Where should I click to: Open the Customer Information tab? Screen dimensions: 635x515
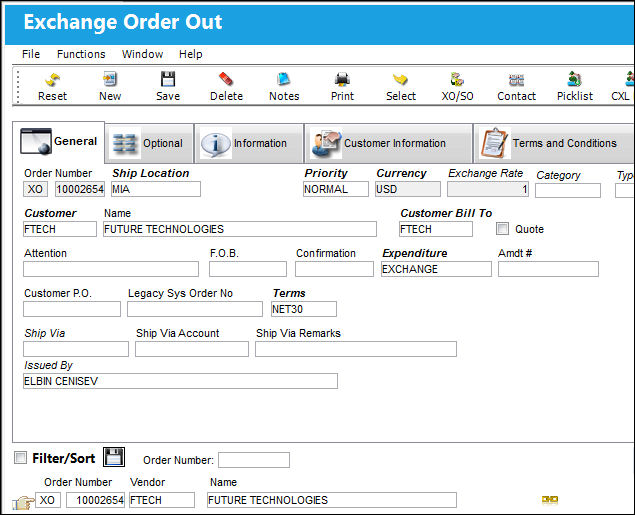[x=388, y=143]
